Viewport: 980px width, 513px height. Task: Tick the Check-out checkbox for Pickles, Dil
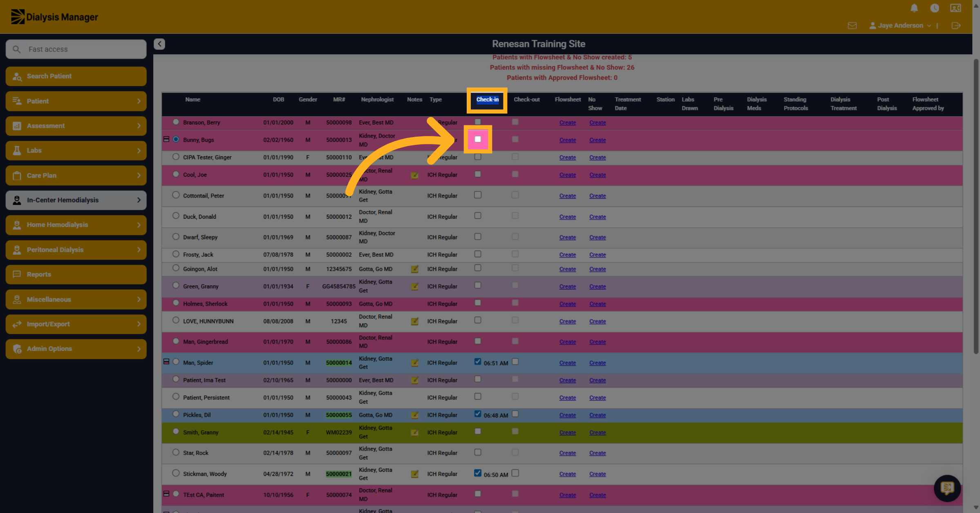pyautogui.click(x=515, y=414)
